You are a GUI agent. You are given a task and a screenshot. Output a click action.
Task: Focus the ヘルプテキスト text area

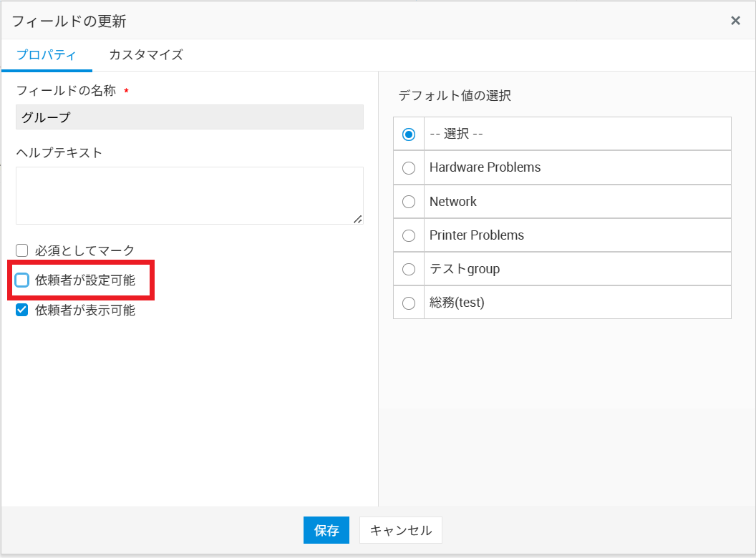click(189, 195)
